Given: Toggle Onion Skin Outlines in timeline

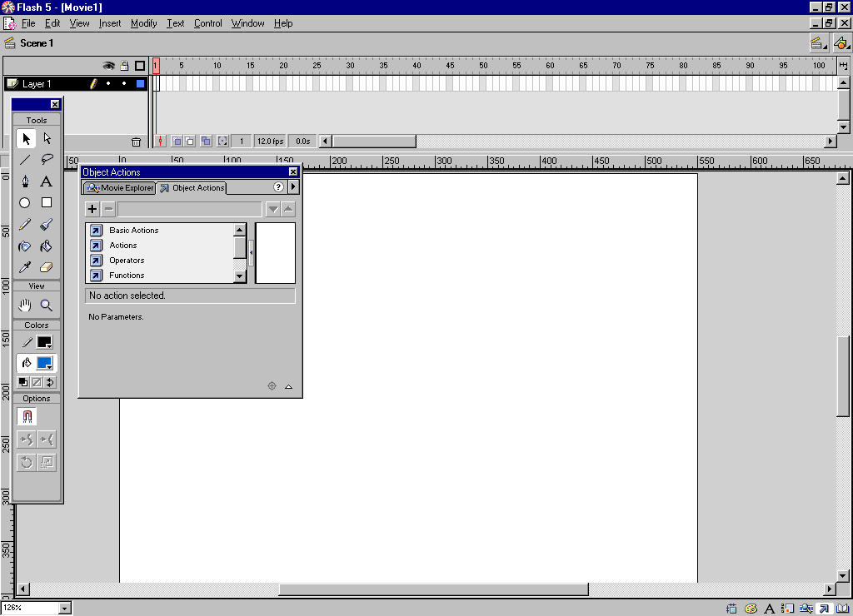Looking at the screenshot, I should (189, 142).
